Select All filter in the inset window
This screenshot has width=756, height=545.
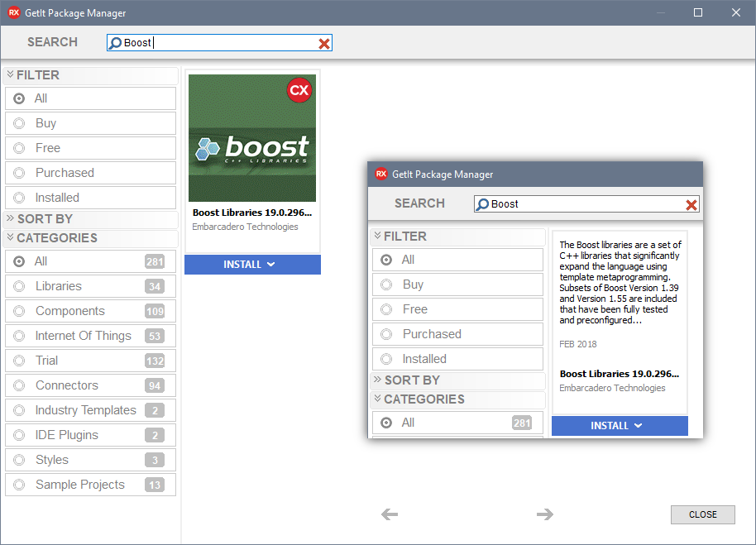pos(457,260)
